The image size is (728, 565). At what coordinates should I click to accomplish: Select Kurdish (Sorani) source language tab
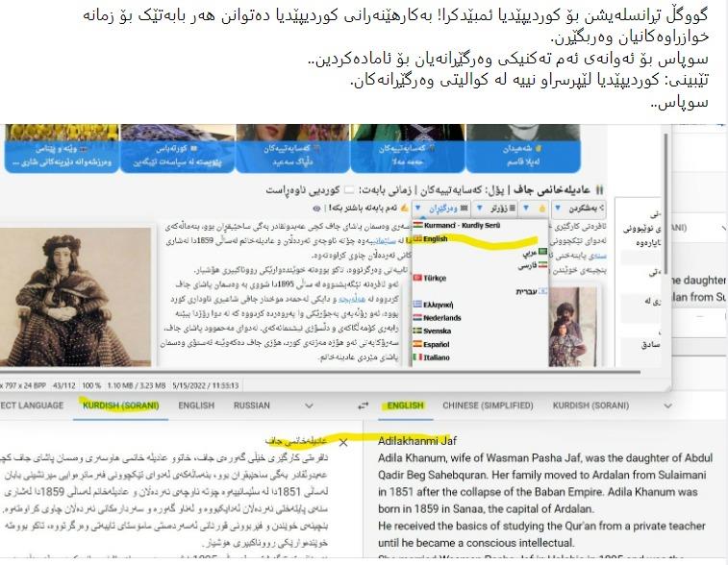tap(120, 405)
